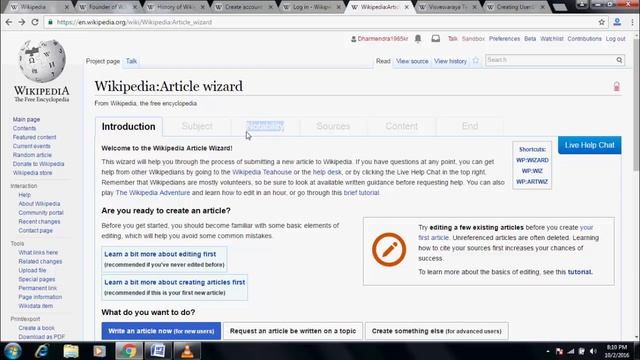The width and height of the screenshot is (640, 360).
Task: Open Recent changes sidebar link
Action: coord(39,221)
